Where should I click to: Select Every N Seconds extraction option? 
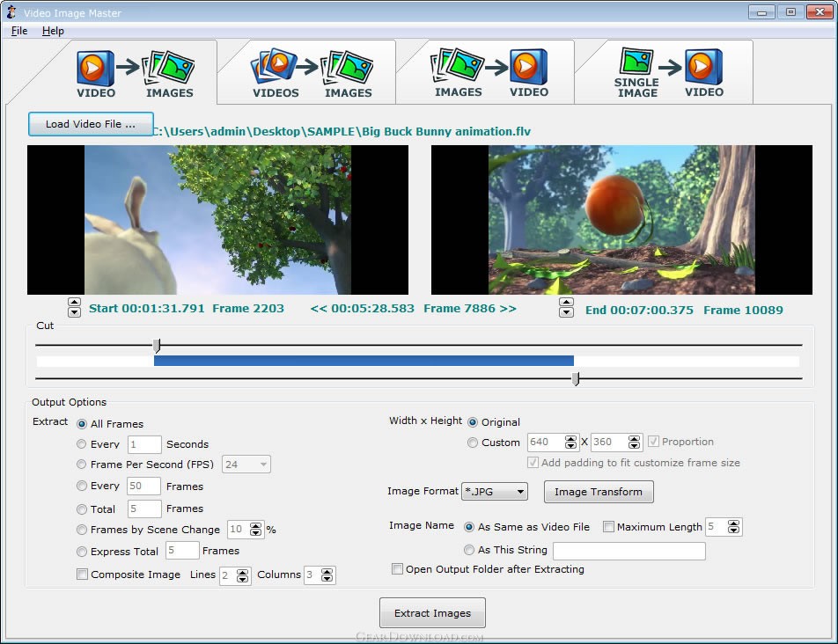point(81,444)
